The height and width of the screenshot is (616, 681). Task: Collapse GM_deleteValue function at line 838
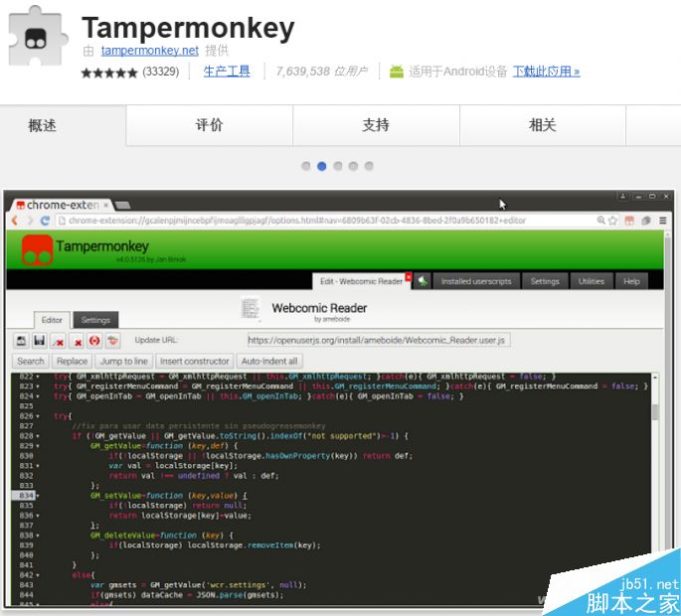pyautogui.click(x=38, y=536)
